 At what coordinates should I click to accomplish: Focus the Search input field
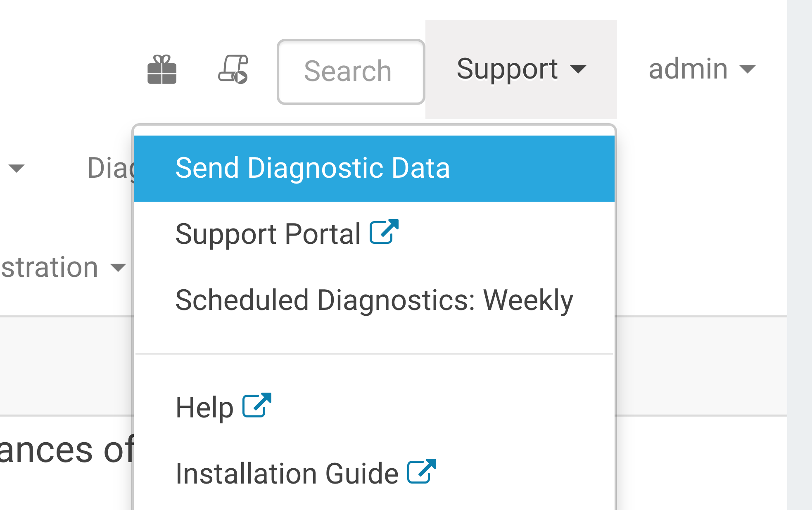tap(351, 71)
